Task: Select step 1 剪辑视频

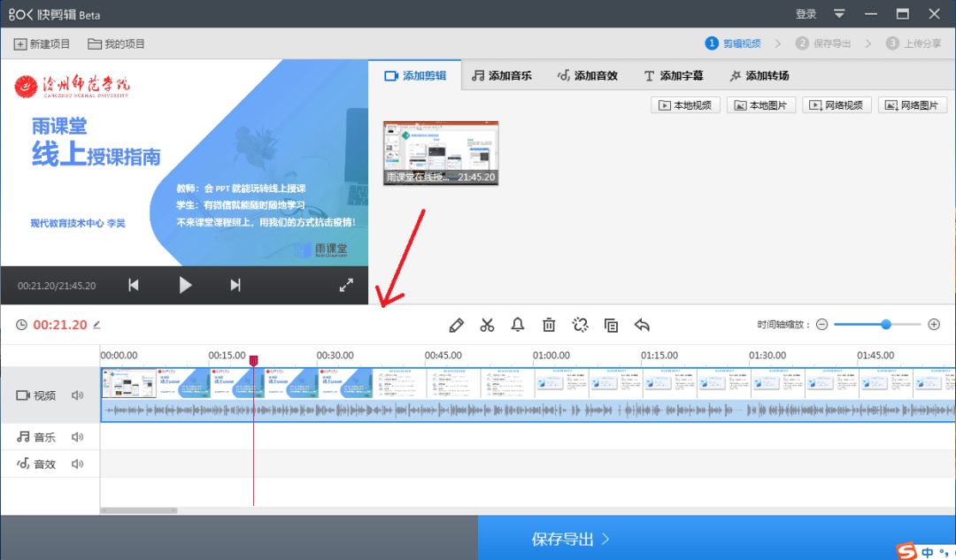Action: (x=733, y=43)
